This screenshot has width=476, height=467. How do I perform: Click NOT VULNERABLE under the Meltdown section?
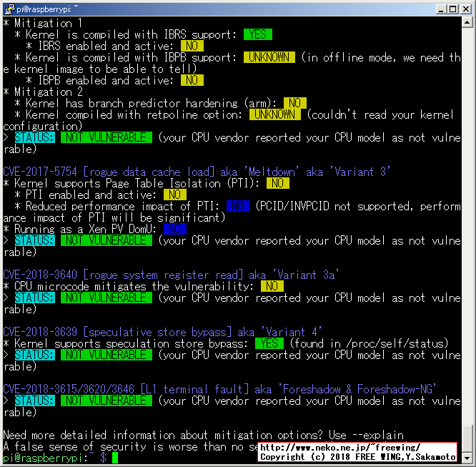pos(106,240)
